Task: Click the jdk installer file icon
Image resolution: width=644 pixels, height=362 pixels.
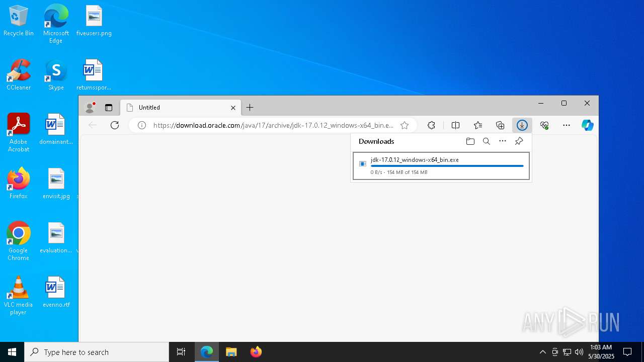Action: (363, 164)
